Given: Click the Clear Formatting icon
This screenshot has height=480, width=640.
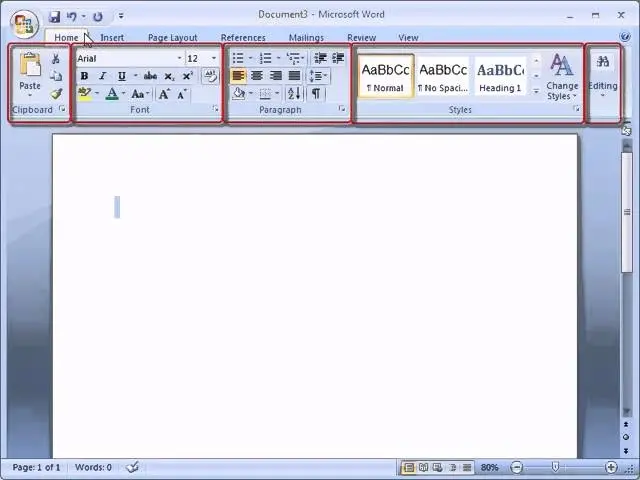Looking at the screenshot, I should (210, 76).
